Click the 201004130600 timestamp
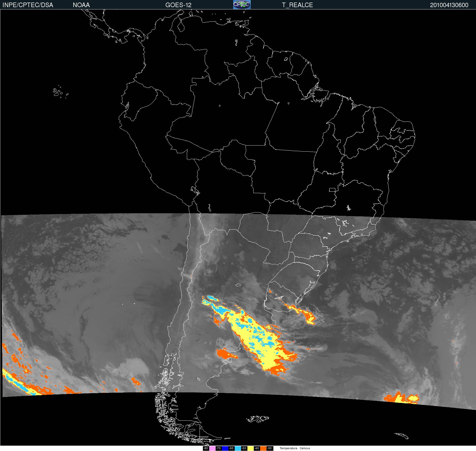The width and height of the screenshot is (476, 451). point(449,5)
